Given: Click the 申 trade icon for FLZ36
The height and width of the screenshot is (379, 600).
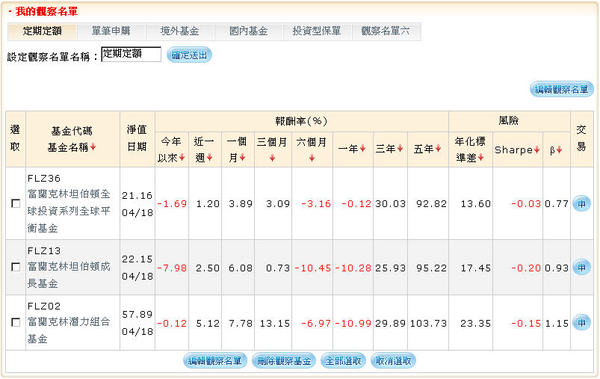Looking at the screenshot, I should click(581, 204).
